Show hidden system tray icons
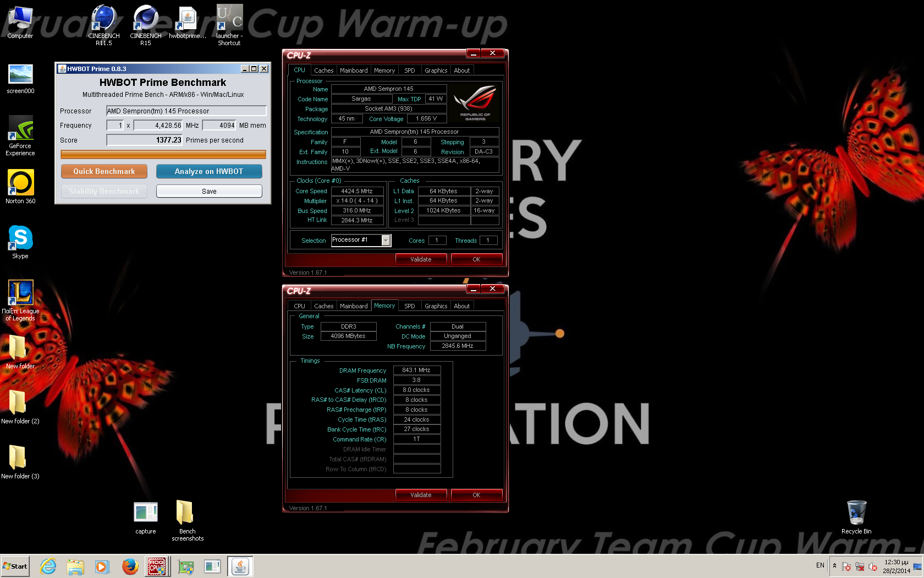This screenshot has height=578, width=924. tap(834, 565)
